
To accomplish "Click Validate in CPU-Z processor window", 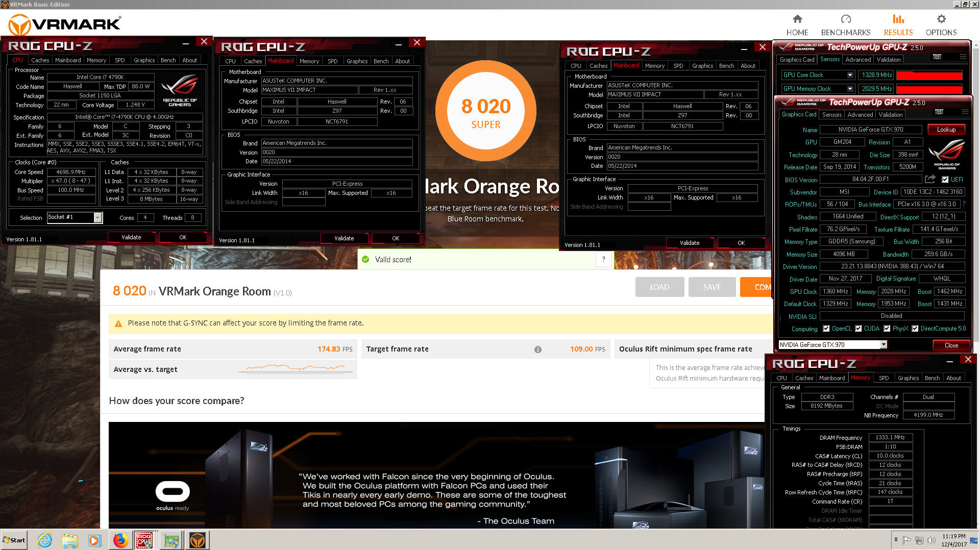I will click(x=131, y=237).
